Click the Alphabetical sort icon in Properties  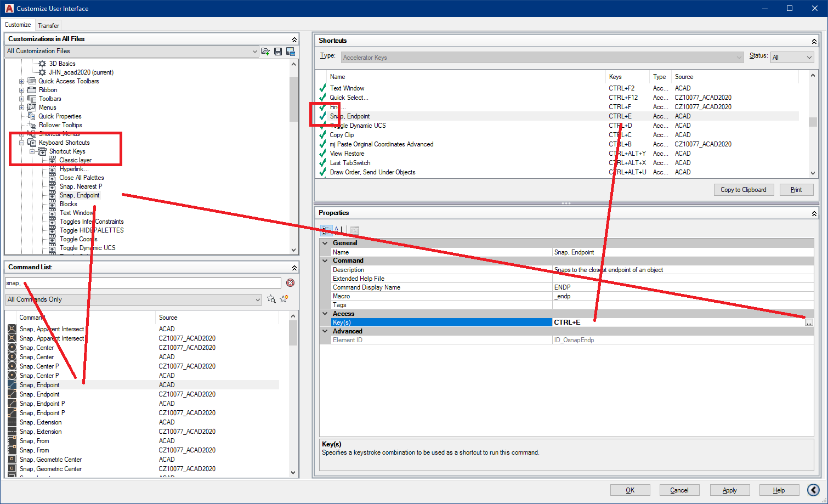336,230
